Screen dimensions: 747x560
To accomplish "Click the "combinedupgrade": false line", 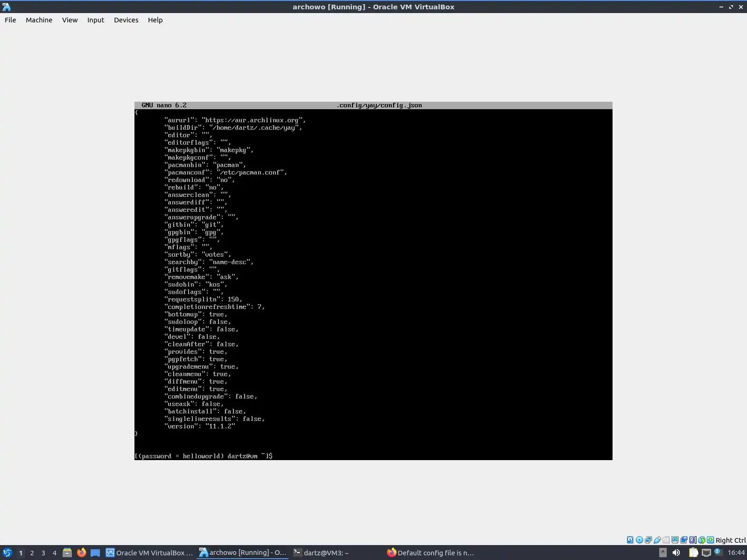I will tap(211, 396).
